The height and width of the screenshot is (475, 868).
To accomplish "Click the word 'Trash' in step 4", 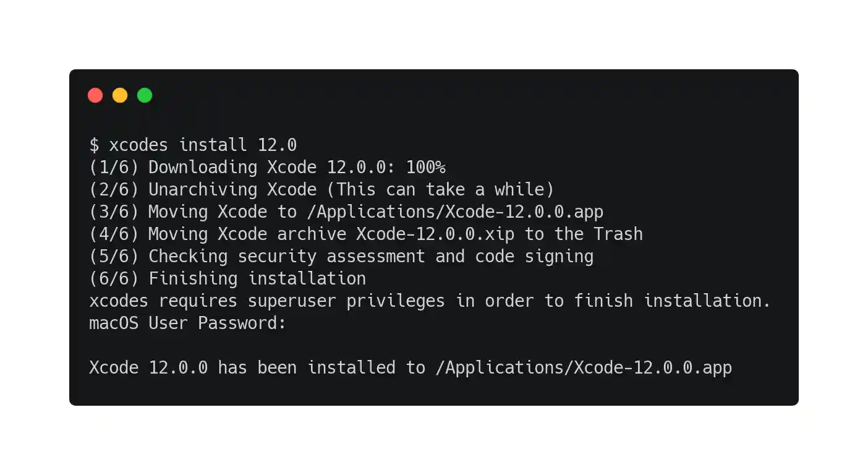I will pyautogui.click(x=618, y=234).
